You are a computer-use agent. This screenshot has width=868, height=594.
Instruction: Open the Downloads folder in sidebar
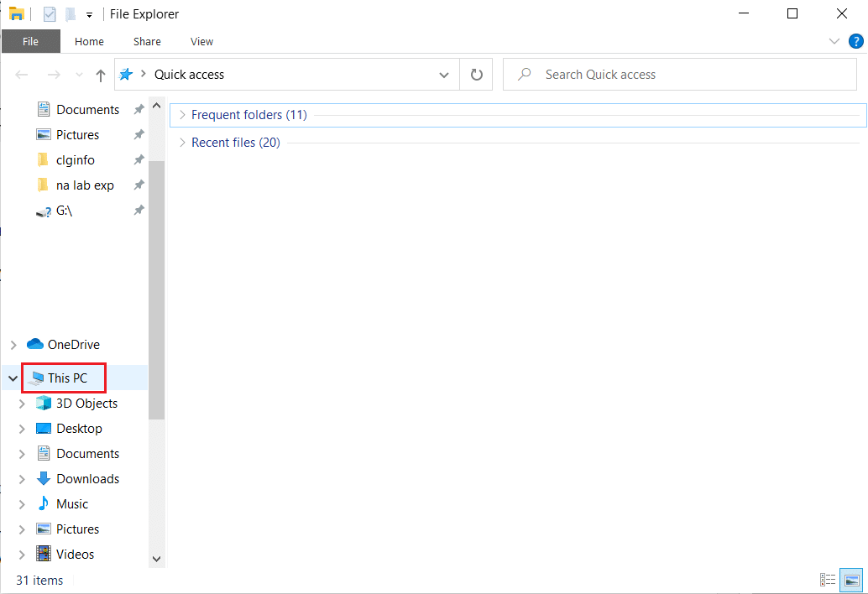87,479
